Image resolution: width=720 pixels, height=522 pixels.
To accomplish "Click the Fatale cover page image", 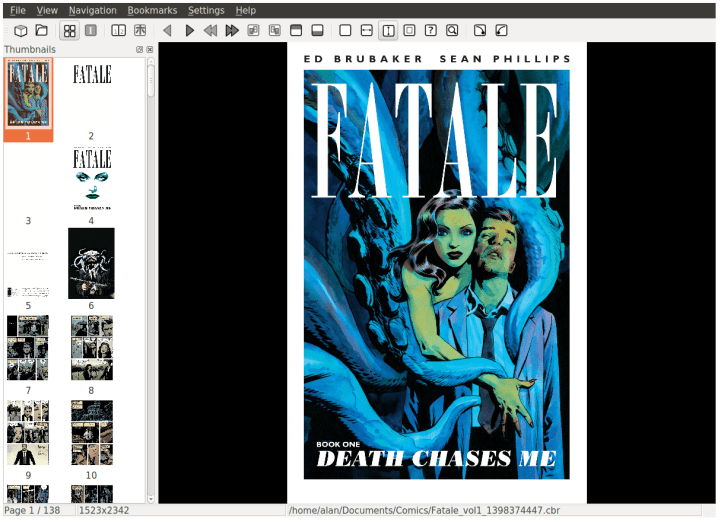I will click(x=437, y=273).
